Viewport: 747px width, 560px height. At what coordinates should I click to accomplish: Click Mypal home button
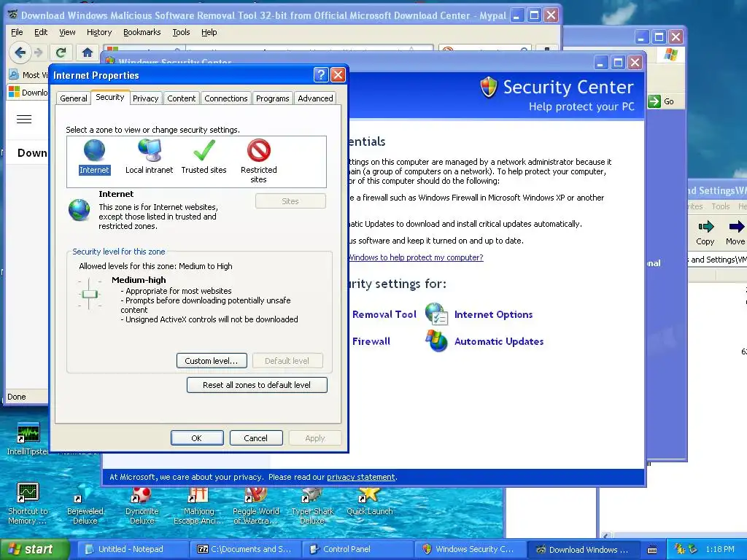(x=88, y=52)
